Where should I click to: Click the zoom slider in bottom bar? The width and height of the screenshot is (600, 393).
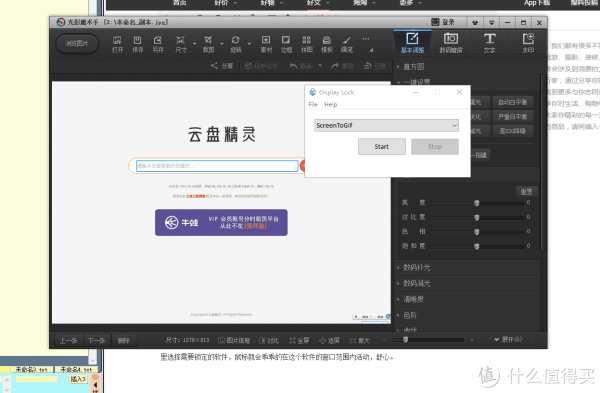point(433,340)
